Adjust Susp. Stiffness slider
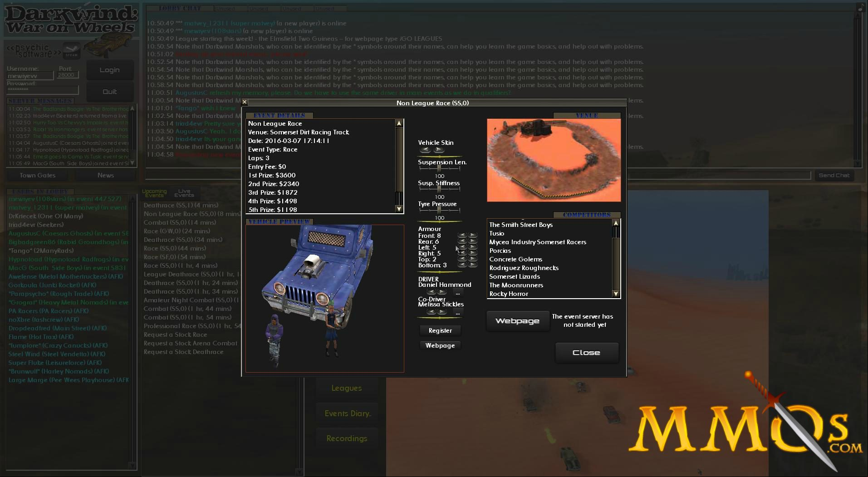This screenshot has height=477, width=868. pyautogui.click(x=439, y=189)
